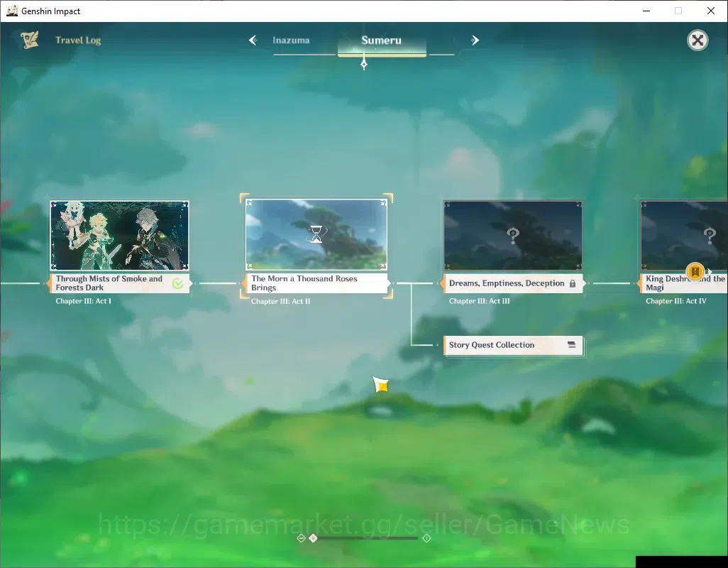Click the Story Quest Collection list icon
This screenshot has height=568, width=728.
point(571,344)
